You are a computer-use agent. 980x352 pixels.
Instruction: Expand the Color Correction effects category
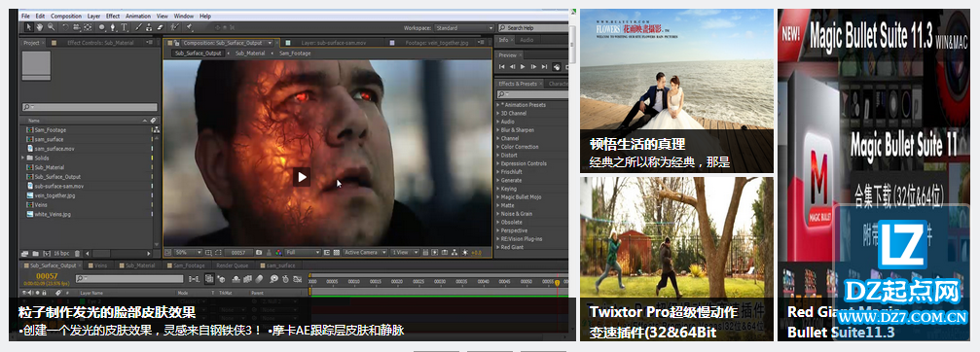point(520,147)
